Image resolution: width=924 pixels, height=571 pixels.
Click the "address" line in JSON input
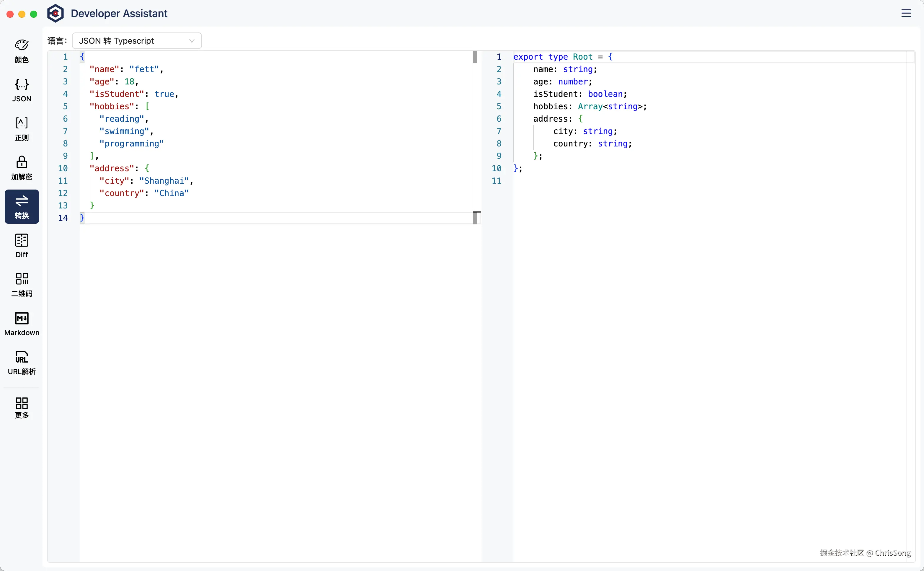pyautogui.click(x=112, y=168)
